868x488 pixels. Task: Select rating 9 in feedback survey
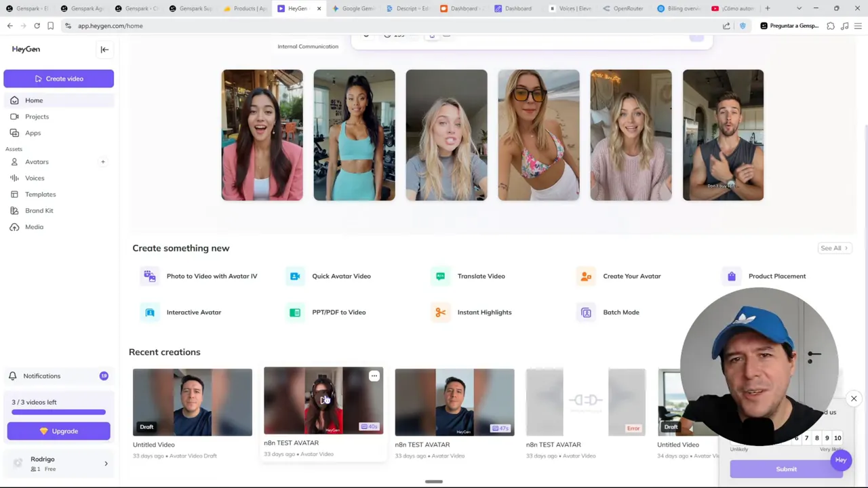tap(827, 439)
